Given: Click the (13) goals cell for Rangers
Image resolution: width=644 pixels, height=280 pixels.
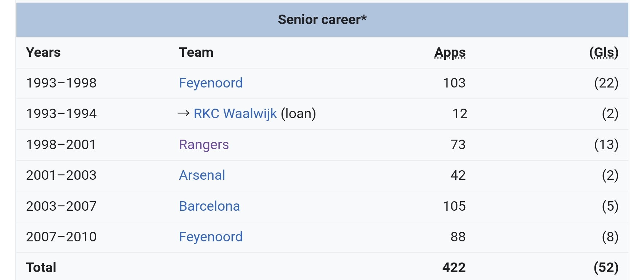Looking at the screenshot, I should (606, 145).
